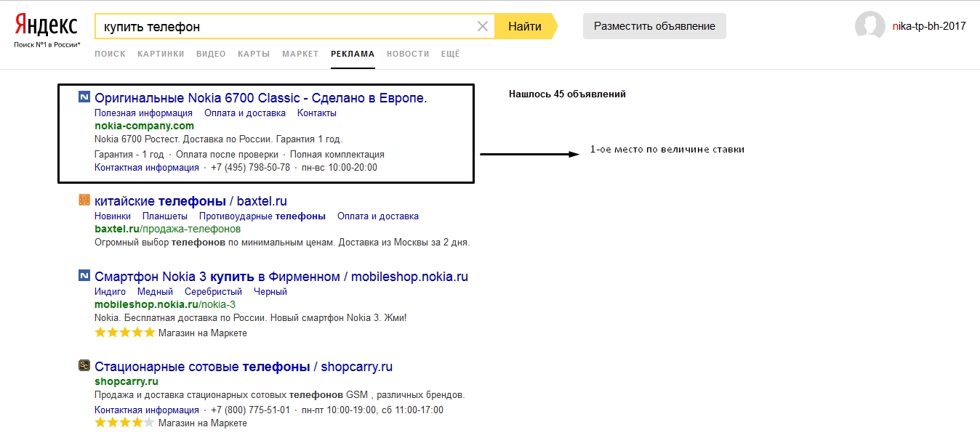Image resolution: width=980 pixels, height=443 pixels.
Task: Click the star rating under shopcarry.ru ad
Action: point(125,423)
